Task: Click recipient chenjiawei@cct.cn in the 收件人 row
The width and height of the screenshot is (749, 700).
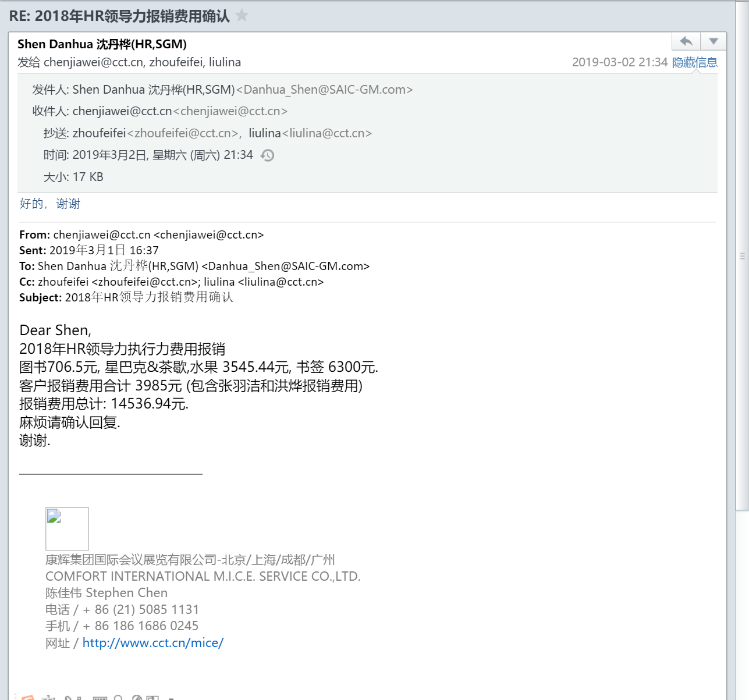Action: (x=122, y=111)
